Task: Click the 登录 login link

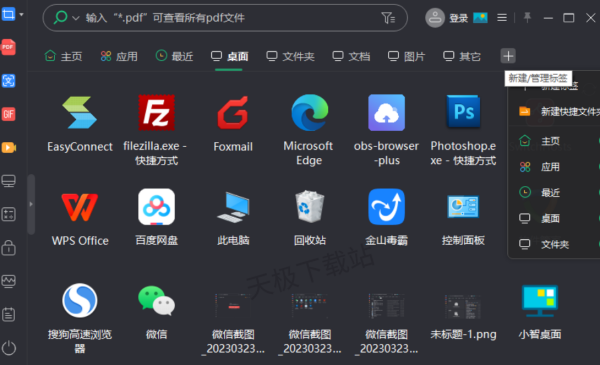Action: pos(458,18)
